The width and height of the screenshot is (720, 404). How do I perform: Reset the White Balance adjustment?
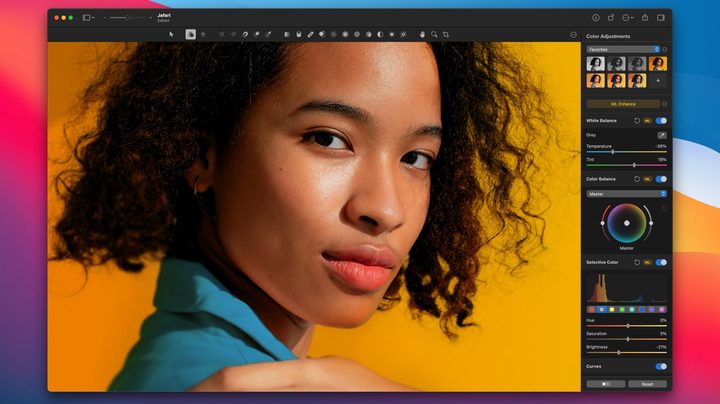click(x=637, y=121)
